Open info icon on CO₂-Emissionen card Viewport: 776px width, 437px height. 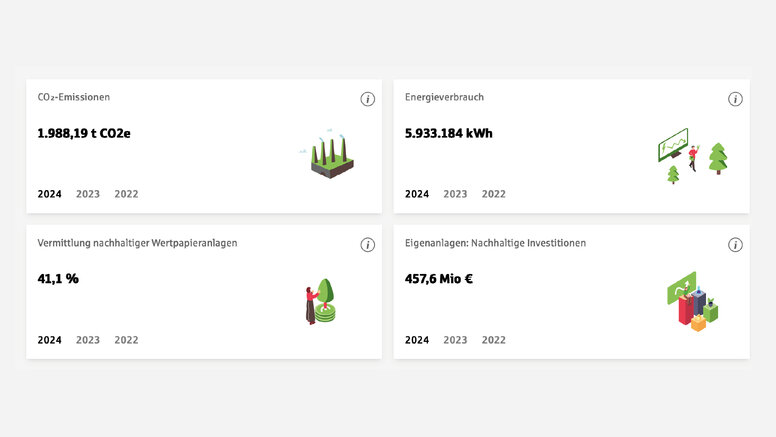point(367,99)
